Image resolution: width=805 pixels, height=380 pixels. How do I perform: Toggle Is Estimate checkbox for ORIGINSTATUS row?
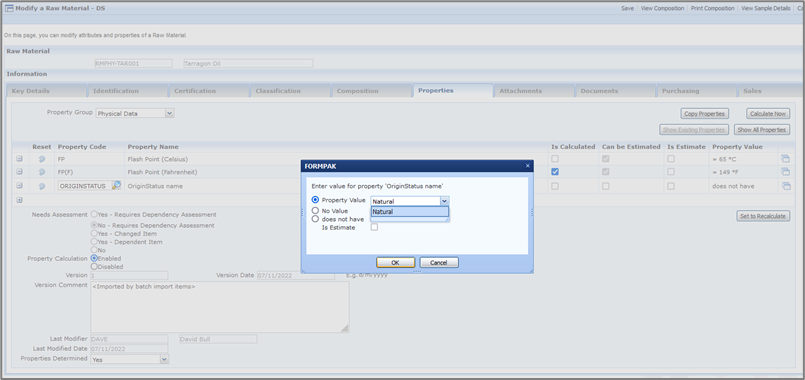coord(671,186)
